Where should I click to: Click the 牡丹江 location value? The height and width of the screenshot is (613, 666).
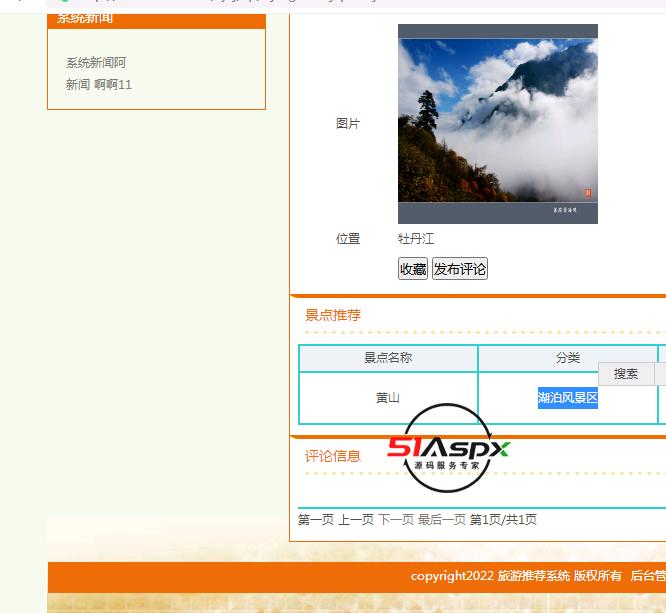coord(416,239)
